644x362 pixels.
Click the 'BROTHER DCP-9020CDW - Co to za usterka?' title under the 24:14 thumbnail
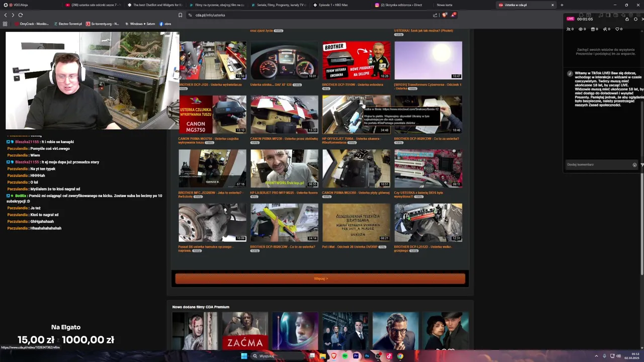click(282, 247)
